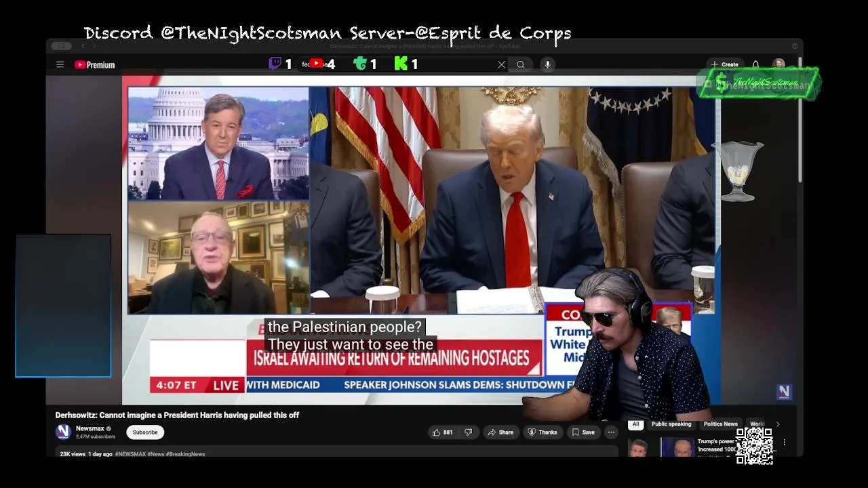
Task: Open the more actions ellipsis menu
Action: coord(611,432)
